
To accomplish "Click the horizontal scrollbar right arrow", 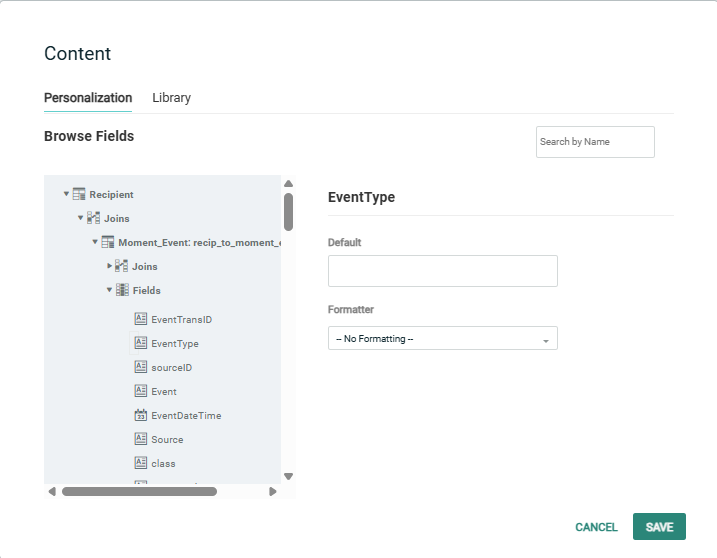I will (272, 491).
